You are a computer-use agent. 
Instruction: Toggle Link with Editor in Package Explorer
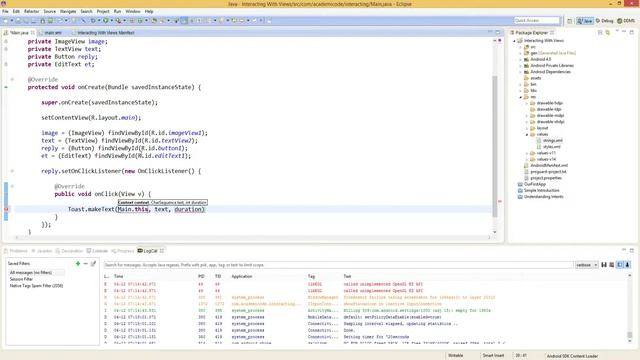pos(608,32)
